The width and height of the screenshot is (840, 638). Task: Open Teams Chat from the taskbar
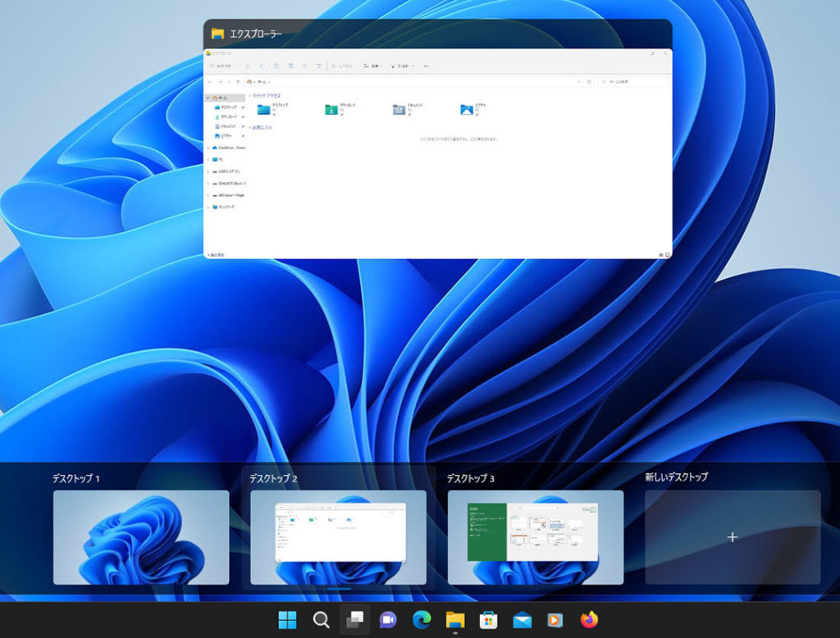[x=388, y=620]
